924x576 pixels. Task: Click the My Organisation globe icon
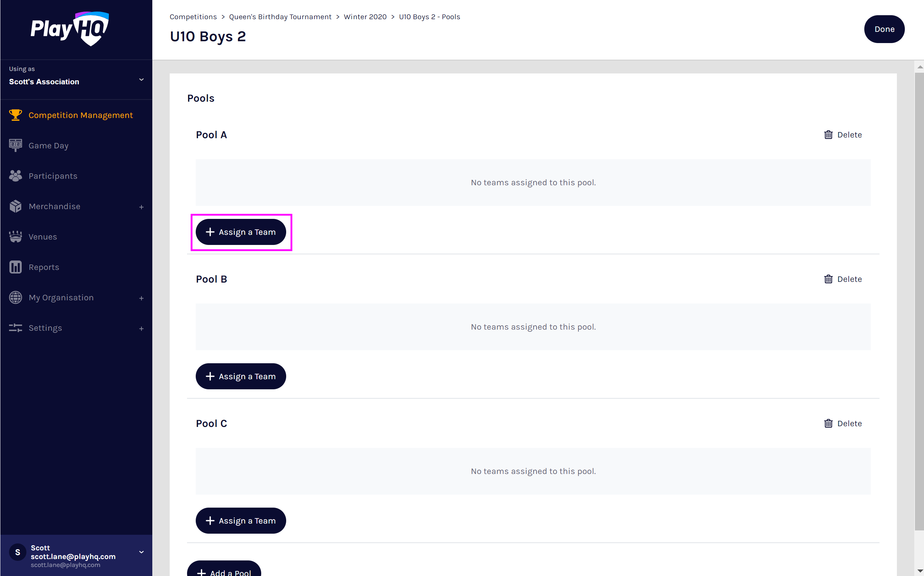pyautogui.click(x=15, y=297)
